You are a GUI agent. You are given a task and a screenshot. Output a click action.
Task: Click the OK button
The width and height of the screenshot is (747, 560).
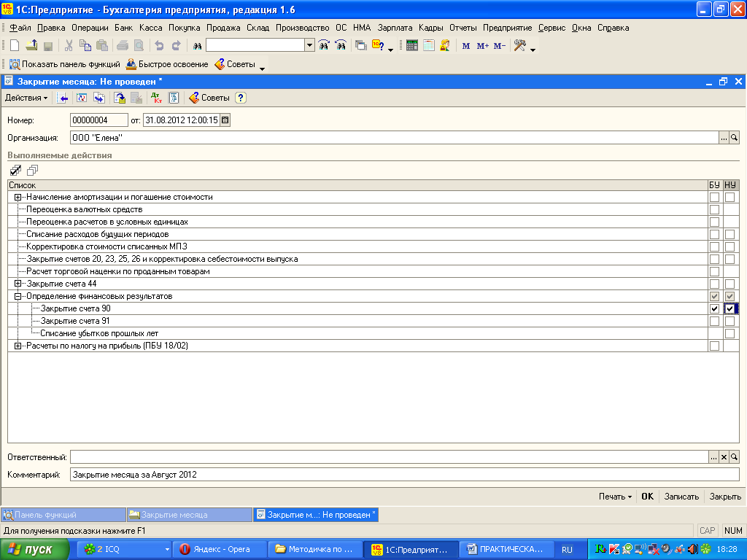[648, 496]
